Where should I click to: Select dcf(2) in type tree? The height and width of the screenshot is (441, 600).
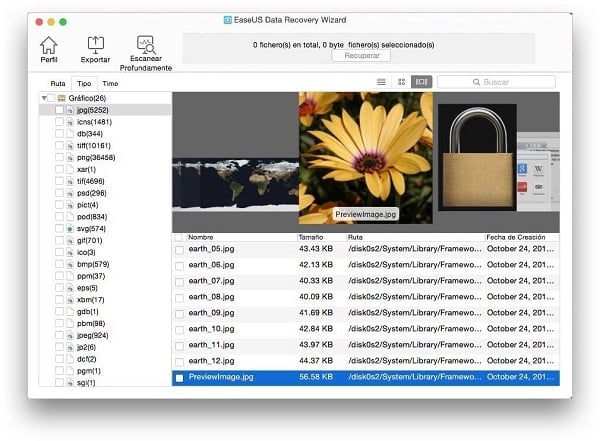tap(86, 359)
